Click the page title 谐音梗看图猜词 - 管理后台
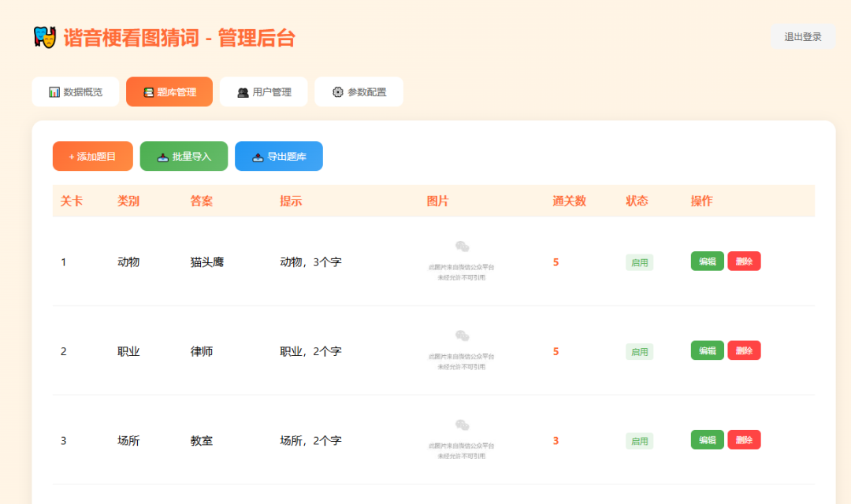Screen dimensions: 851x504 pyautogui.click(x=179, y=38)
